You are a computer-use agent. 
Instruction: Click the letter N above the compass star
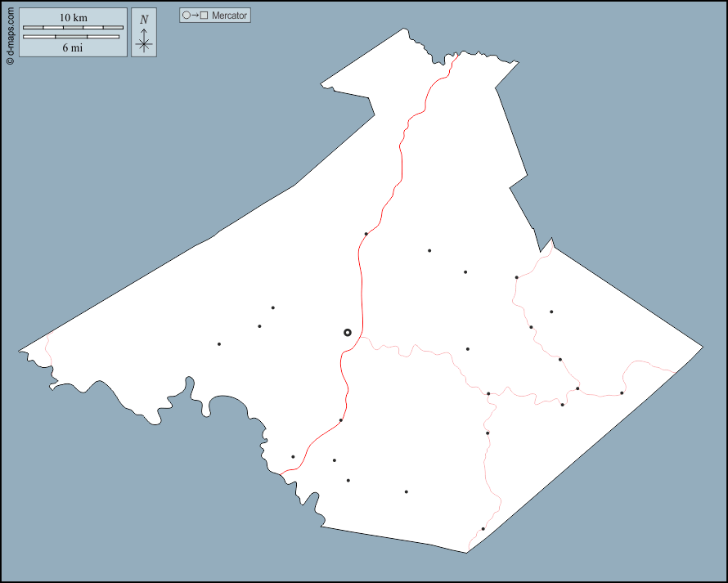(144, 19)
